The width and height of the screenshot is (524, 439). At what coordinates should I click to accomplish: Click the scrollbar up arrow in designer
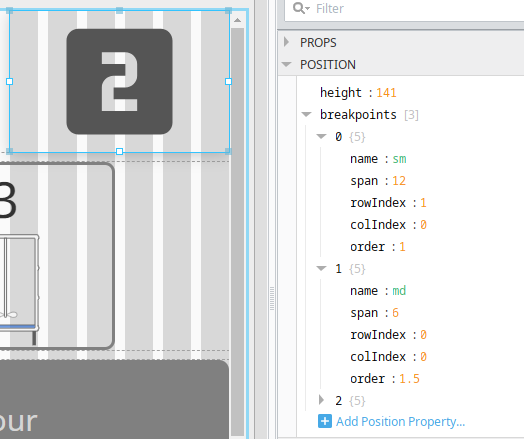237,20
